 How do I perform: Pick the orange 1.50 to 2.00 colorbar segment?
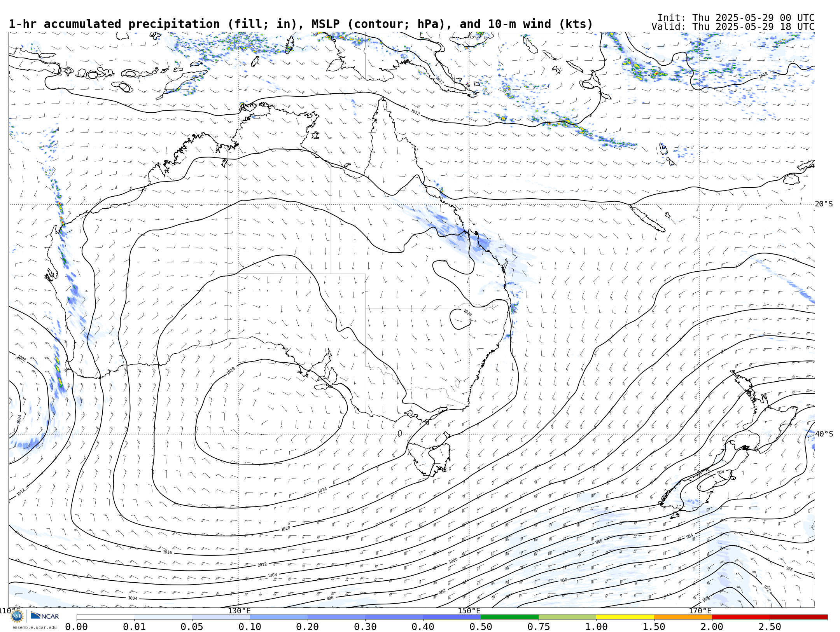tap(683, 617)
